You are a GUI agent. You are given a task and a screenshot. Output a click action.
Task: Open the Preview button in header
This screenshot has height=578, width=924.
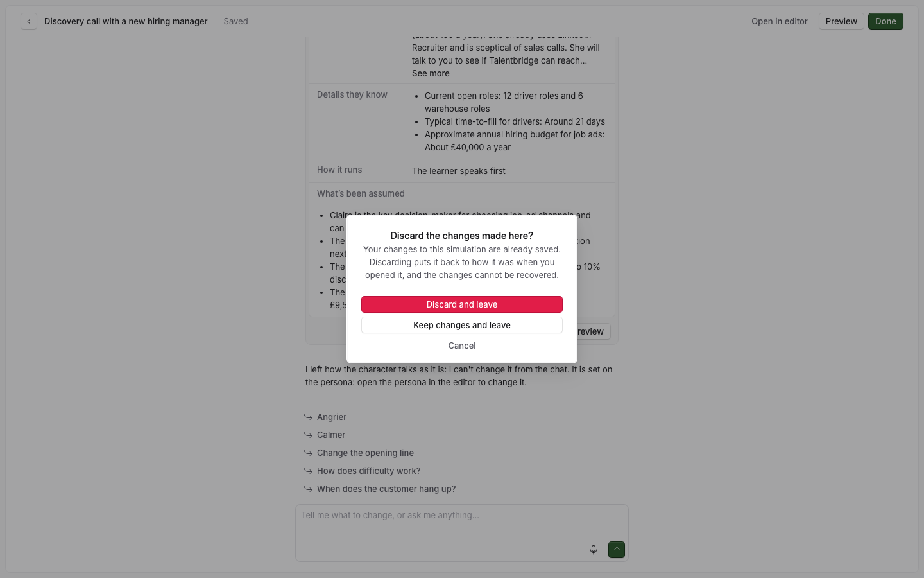click(841, 21)
